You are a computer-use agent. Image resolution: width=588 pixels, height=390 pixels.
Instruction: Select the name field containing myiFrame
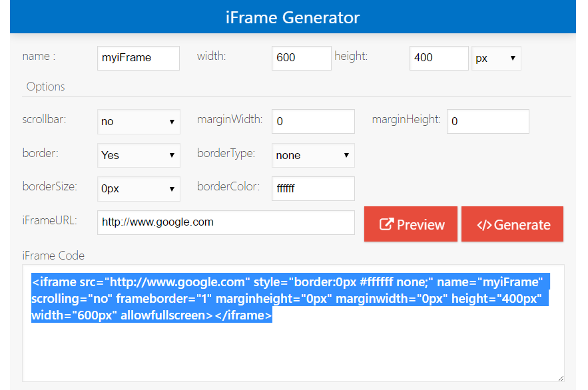(138, 58)
